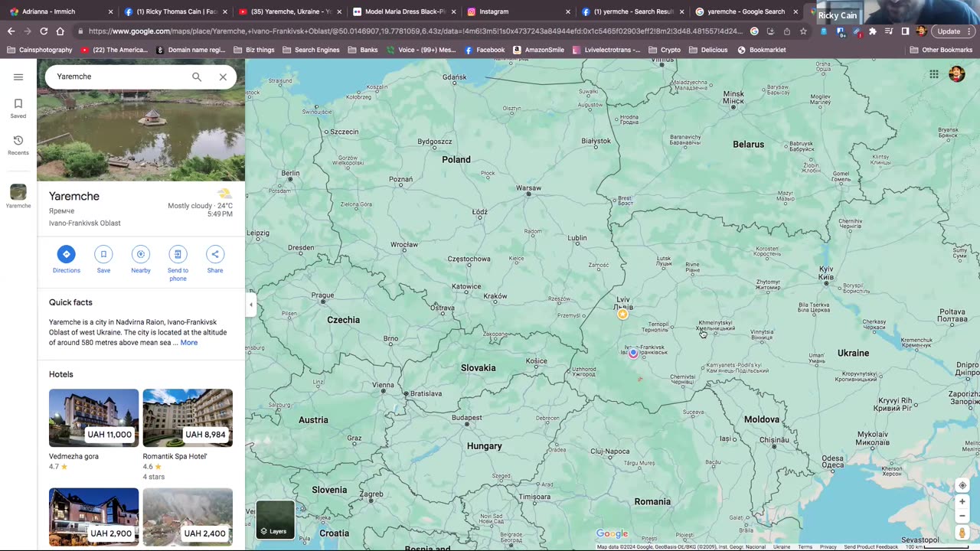980x551 pixels.
Task: Zoom in the map
Action: [962, 502]
